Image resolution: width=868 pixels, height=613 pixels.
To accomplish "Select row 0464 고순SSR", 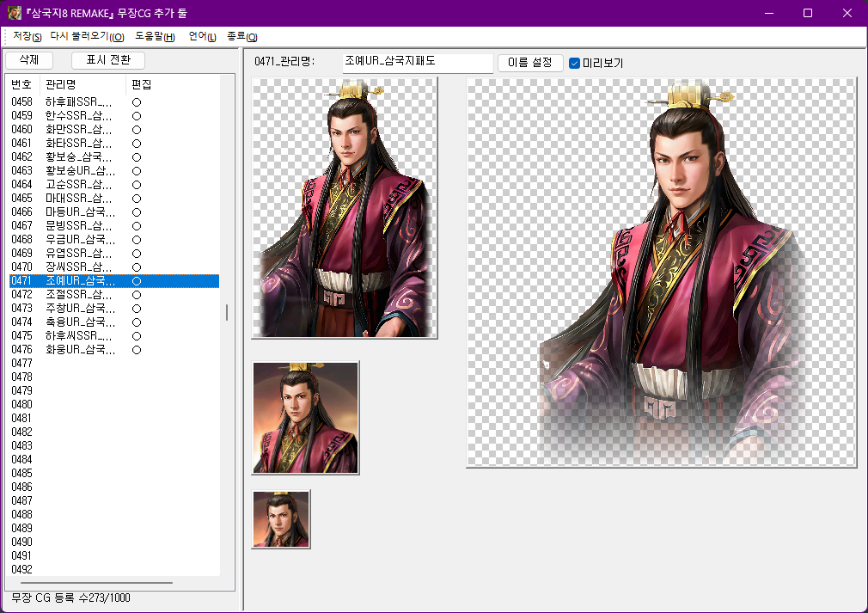I will [x=114, y=184].
